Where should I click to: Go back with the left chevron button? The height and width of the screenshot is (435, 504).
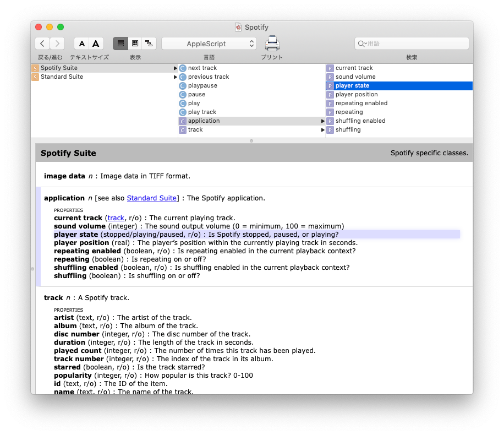(42, 44)
